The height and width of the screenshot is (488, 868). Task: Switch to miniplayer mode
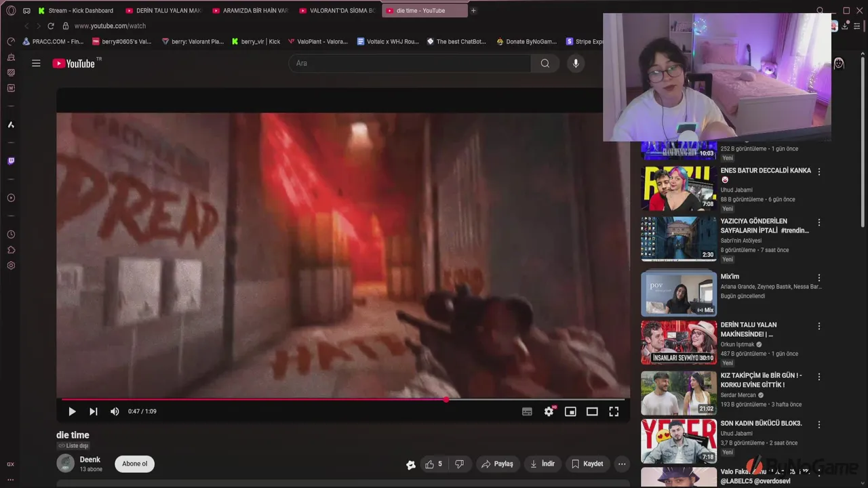click(x=570, y=411)
